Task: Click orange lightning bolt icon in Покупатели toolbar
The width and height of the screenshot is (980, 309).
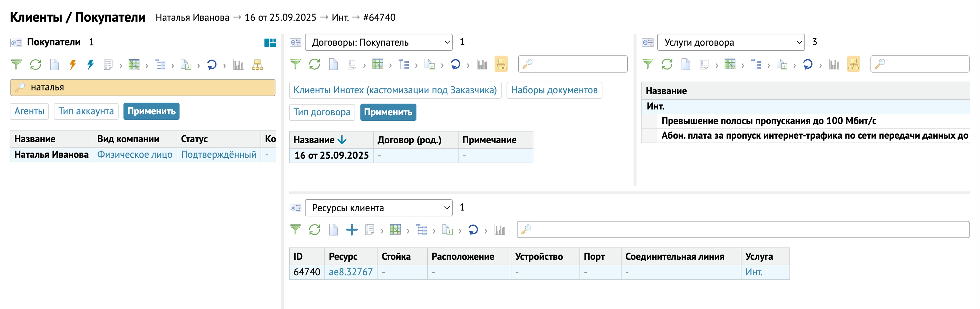Action: (73, 65)
